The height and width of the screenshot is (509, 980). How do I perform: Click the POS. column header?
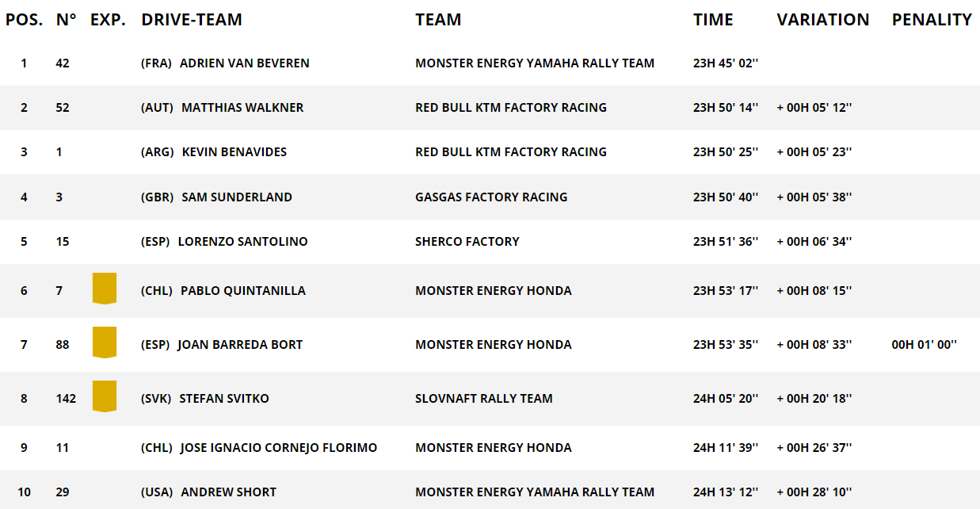pyautogui.click(x=24, y=20)
